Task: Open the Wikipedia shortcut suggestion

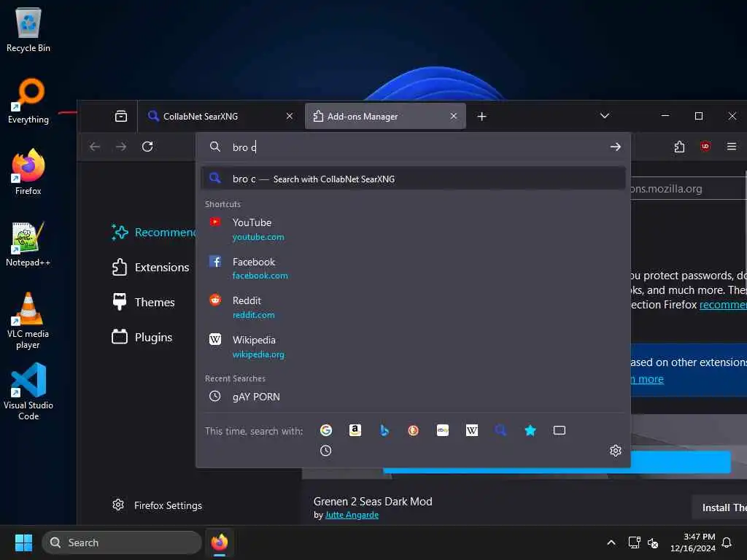Action: click(x=413, y=346)
